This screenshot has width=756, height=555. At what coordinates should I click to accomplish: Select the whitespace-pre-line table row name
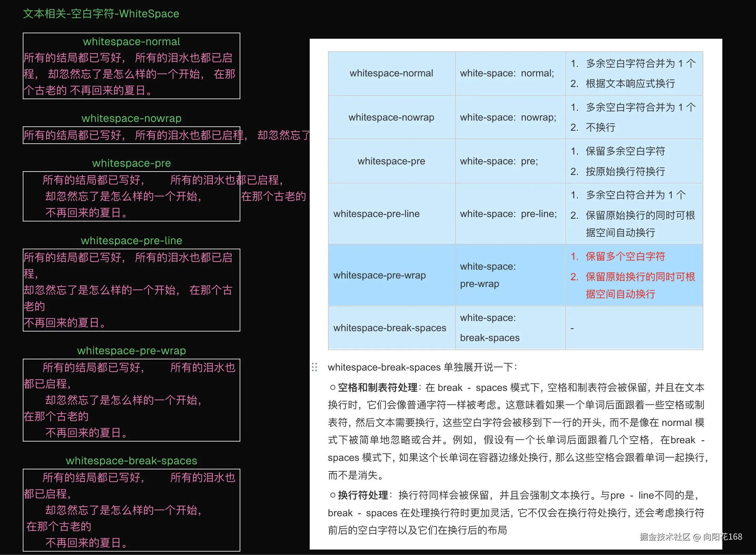point(376,214)
